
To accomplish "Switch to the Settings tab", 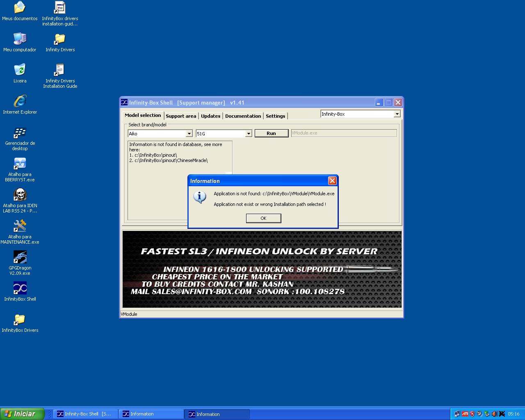I will pos(275,116).
